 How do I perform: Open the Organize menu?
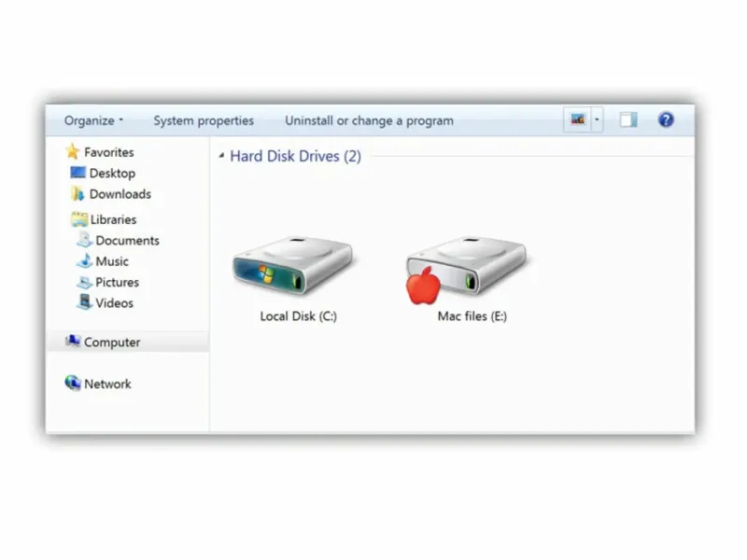(x=94, y=121)
